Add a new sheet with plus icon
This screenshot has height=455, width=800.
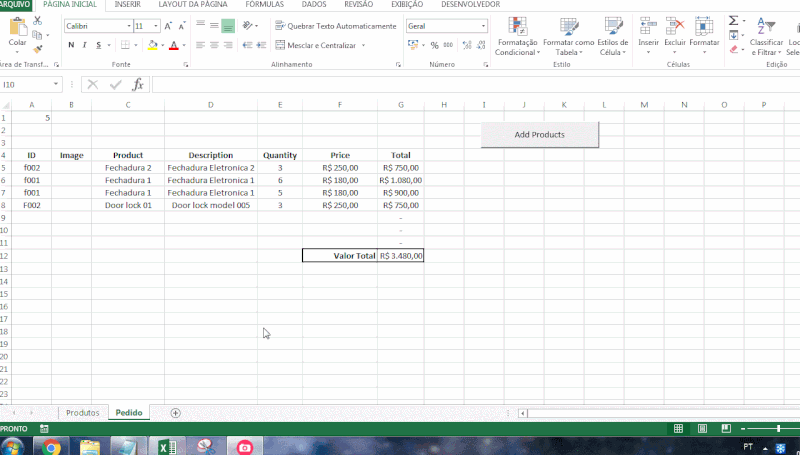pyautogui.click(x=176, y=413)
